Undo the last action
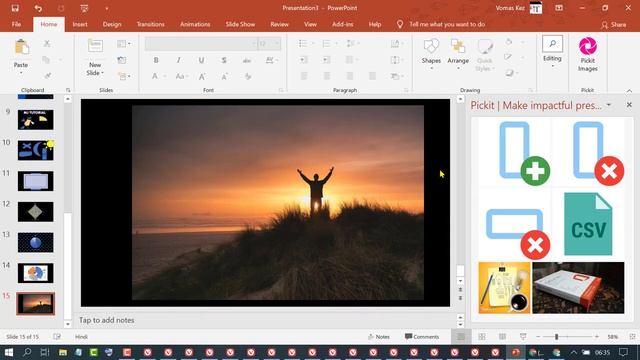 tap(38, 8)
